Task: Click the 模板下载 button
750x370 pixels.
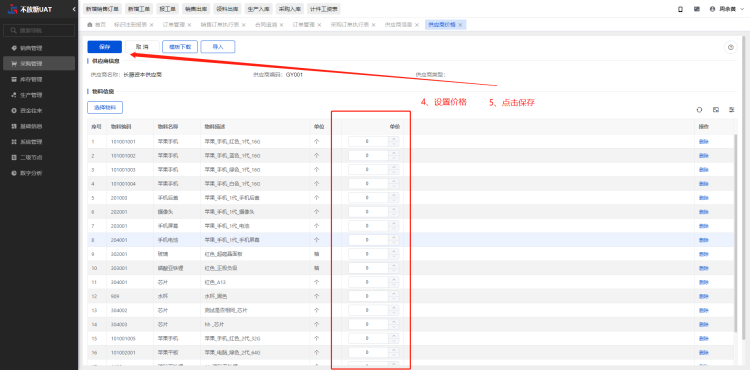Action: tap(180, 47)
